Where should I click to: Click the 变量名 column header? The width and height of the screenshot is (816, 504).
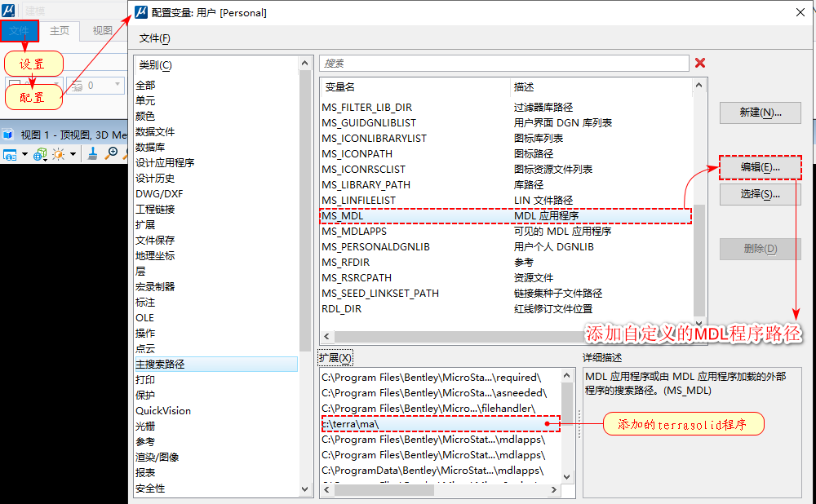pos(339,87)
